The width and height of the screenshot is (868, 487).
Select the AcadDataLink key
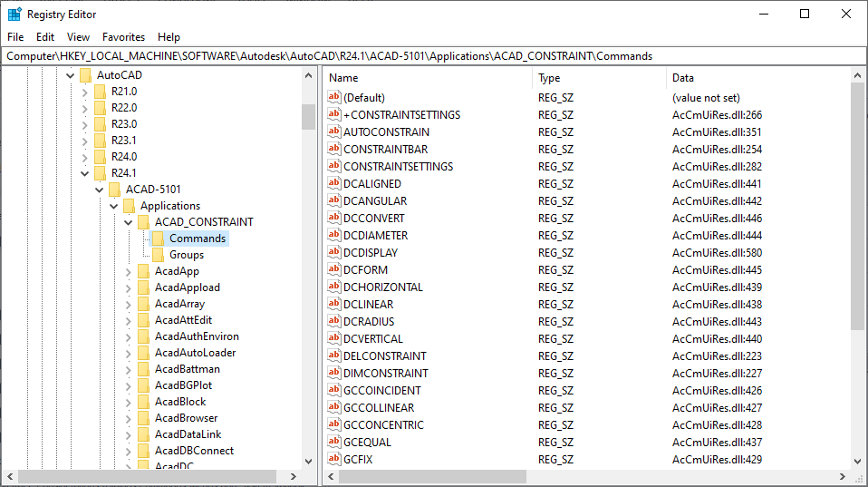point(188,434)
